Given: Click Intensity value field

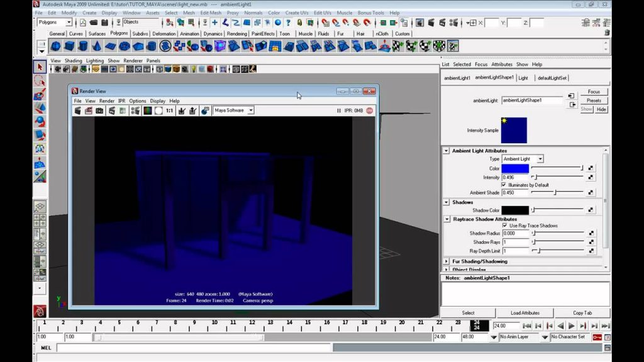Looking at the screenshot, I should click(515, 177).
